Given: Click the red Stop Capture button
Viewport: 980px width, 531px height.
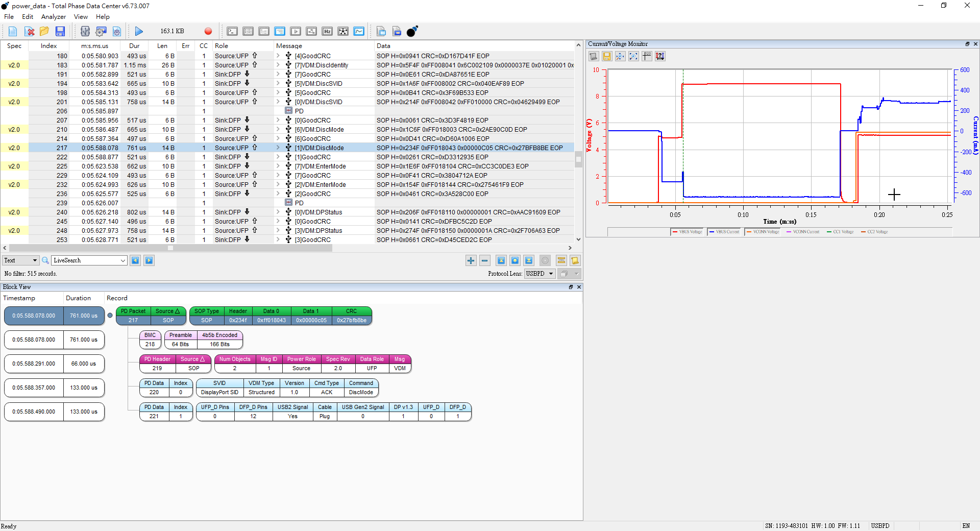Looking at the screenshot, I should pos(208,31).
